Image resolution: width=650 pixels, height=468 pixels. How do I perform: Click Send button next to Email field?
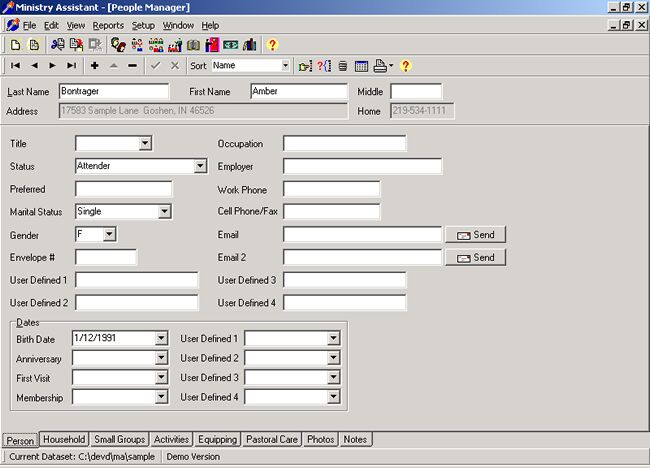pos(476,234)
